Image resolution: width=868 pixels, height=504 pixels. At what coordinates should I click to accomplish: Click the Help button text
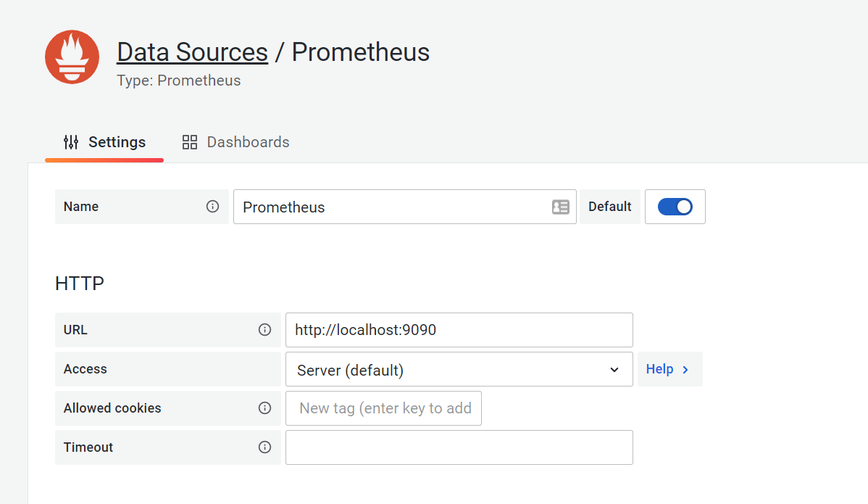coord(659,369)
